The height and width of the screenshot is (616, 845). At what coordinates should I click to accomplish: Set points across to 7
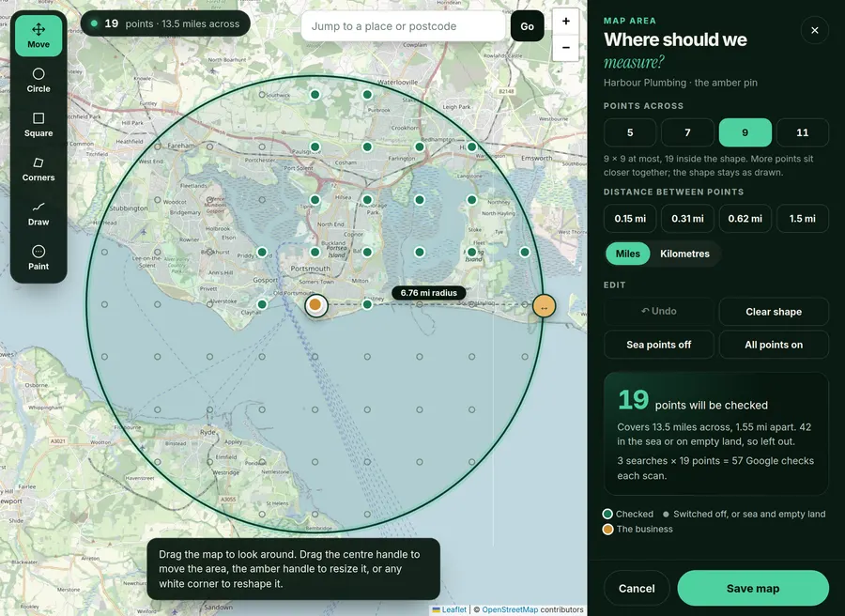(687, 132)
